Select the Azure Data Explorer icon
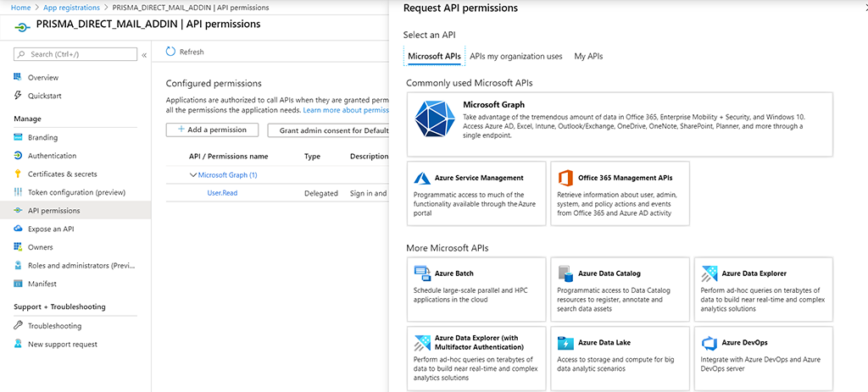The image size is (868, 392). coord(709,273)
